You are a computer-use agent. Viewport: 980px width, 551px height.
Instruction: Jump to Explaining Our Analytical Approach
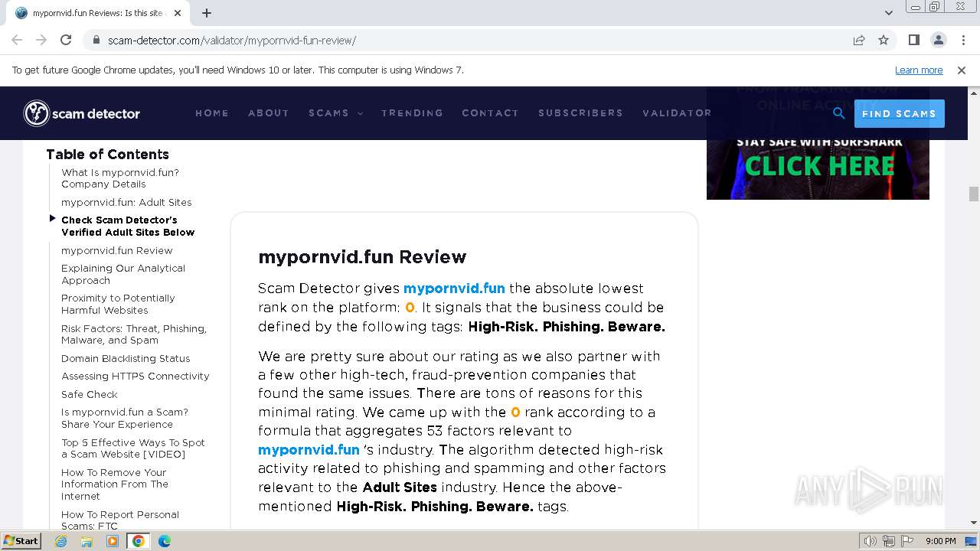[x=123, y=275]
